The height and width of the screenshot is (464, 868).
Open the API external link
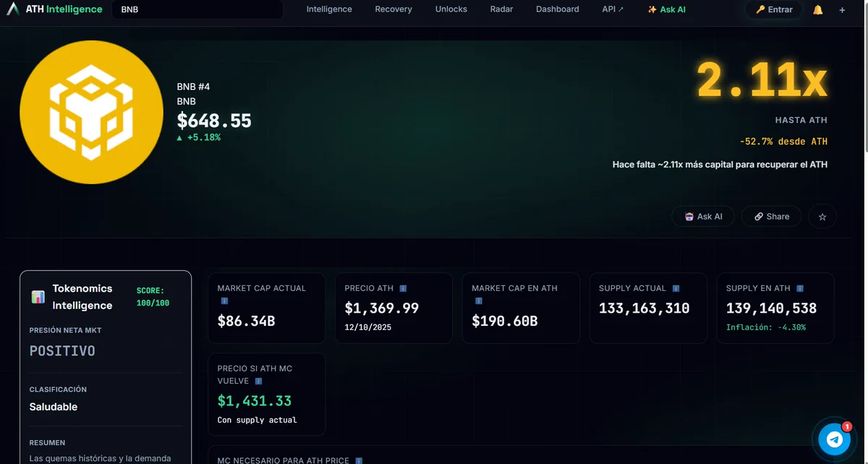(613, 9)
